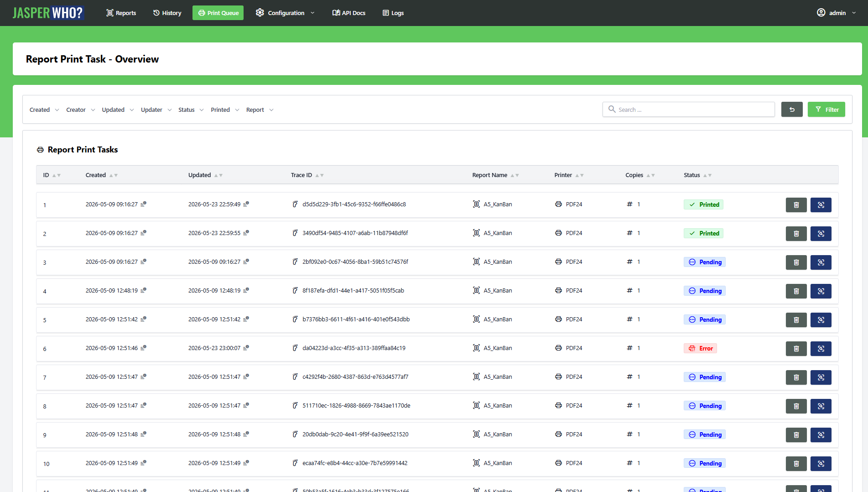
Task: Click the Error status badge in row 6
Action: (x=700, y=349)
